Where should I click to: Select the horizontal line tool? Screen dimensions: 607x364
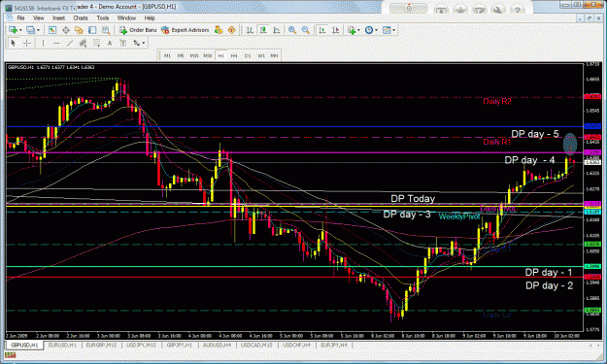tap(56, 43)
